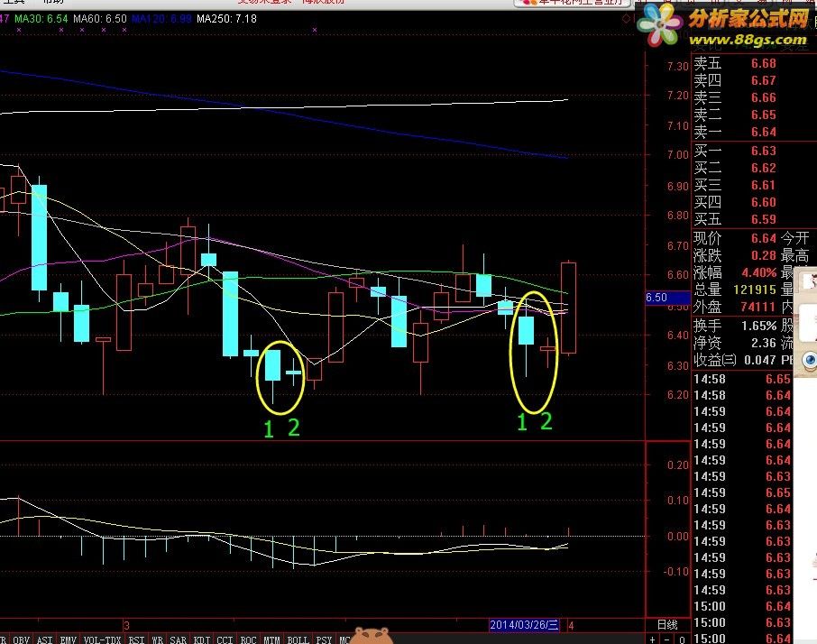
Task: Click the MA30: 6.54 legend value
Action: coord(41,19)
